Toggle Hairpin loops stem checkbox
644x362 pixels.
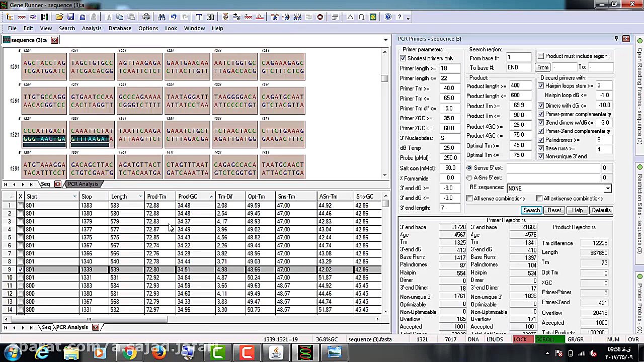click(x=541, y=86)
